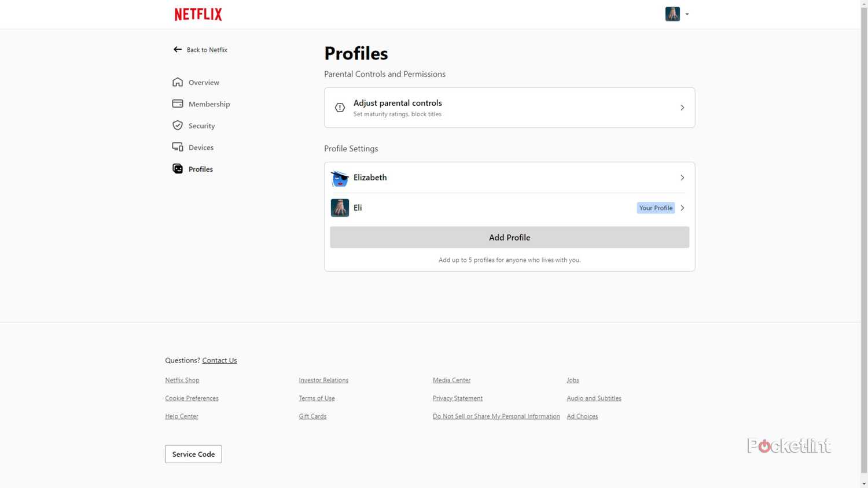Image resolution: width=868 pixels, height=488 pixels.
Task: Click the back arrow icon beside Back to Netflix
Action: 178,50
